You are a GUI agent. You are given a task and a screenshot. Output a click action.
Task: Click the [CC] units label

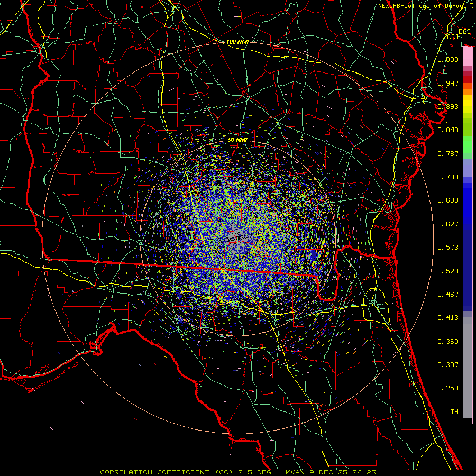pyautogui.click(x=452, y=36)
